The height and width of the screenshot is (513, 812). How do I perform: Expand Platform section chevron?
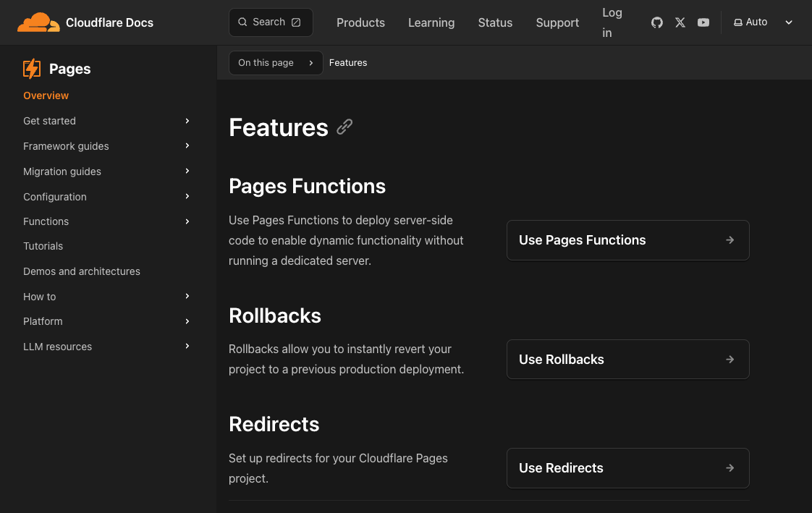(187, 321)
